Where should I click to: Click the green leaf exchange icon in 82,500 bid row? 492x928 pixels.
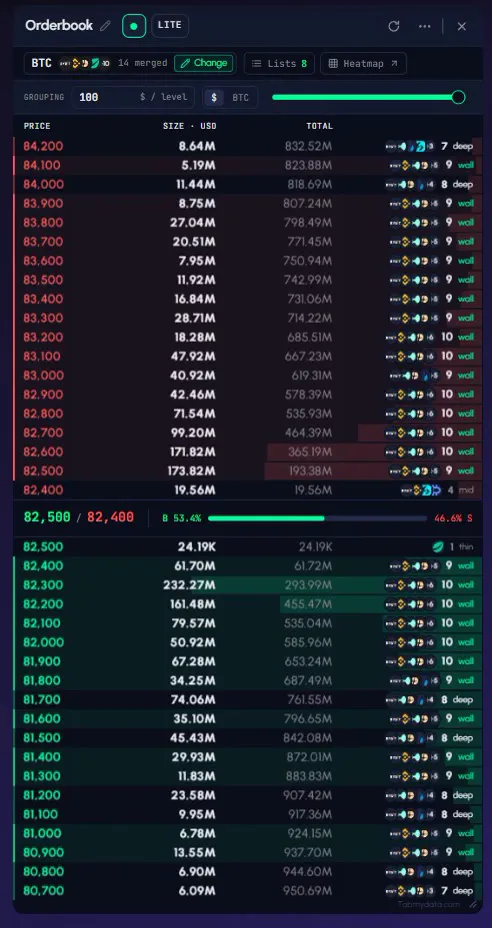pos(438,547)
